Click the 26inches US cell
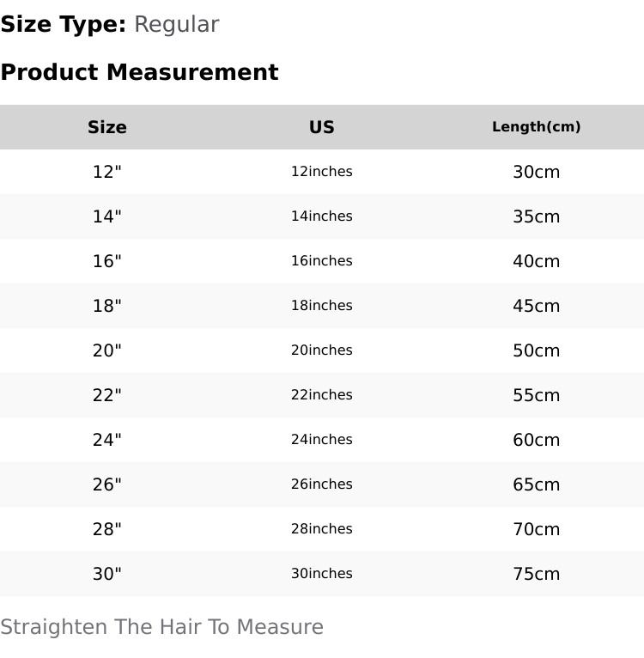The width and height of the screenshot is (644, 658). tap(322, 484)
